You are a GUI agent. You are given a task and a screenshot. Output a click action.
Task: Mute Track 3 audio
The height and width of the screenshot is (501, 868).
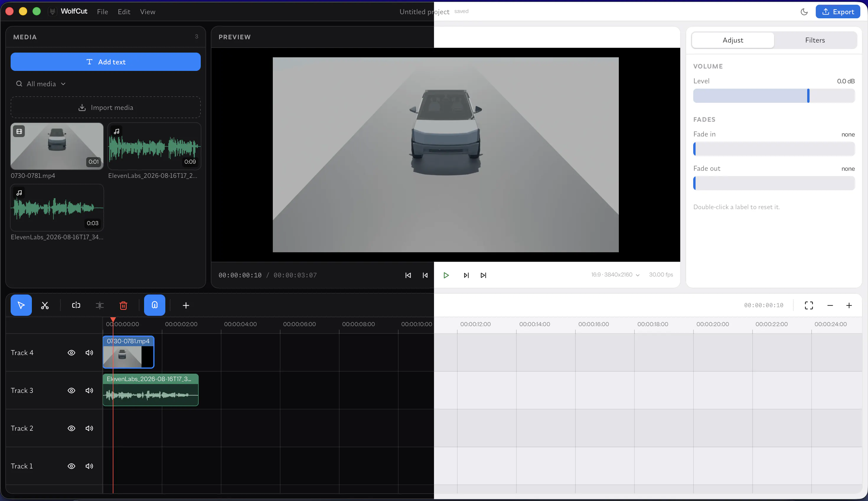tap(89, 391)
